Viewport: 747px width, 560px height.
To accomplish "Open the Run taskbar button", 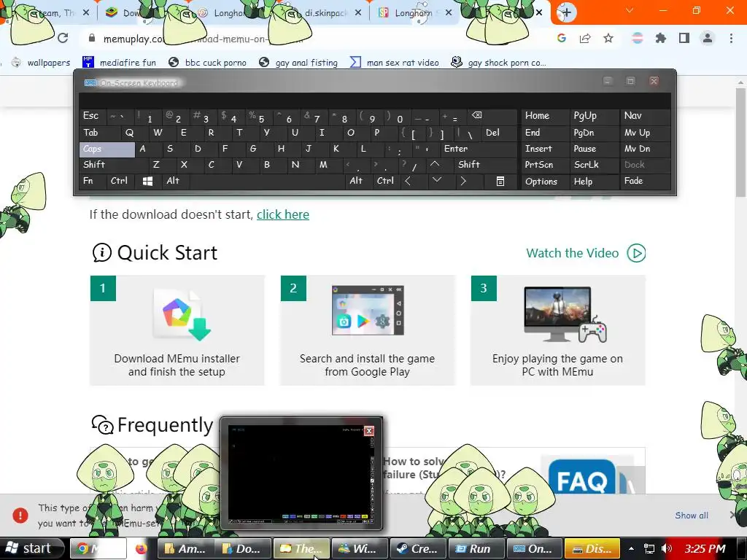I will coord(476,548).
